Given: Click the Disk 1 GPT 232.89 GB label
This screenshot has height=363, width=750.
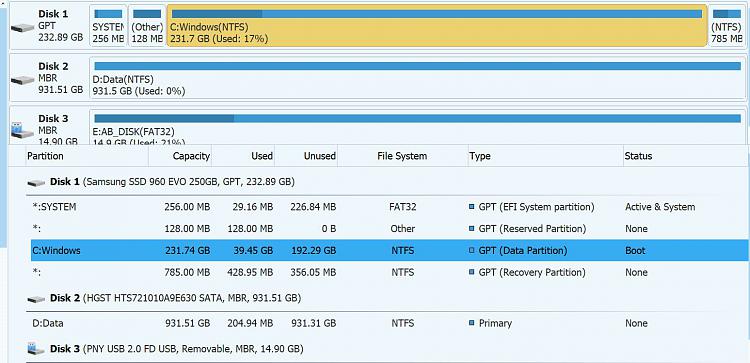Looking at the screenshot, I should click(x=60, y=26).
